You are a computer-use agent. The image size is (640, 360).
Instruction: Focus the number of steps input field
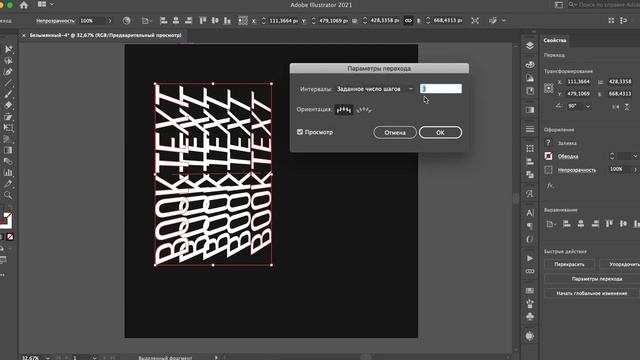tap(441, 89)
